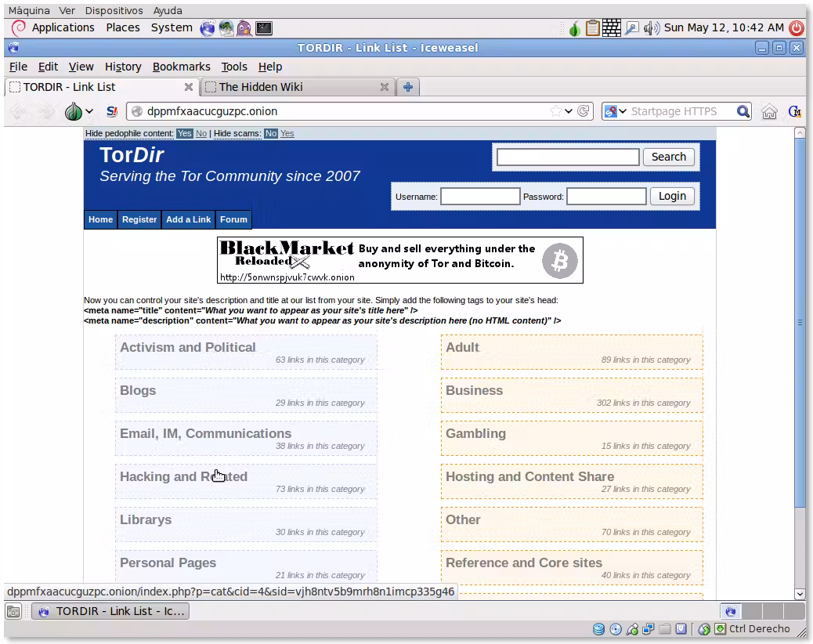Switch to the fourth workspace in pager
This screenshot has height=644, width=813.
tap(794, 611)
